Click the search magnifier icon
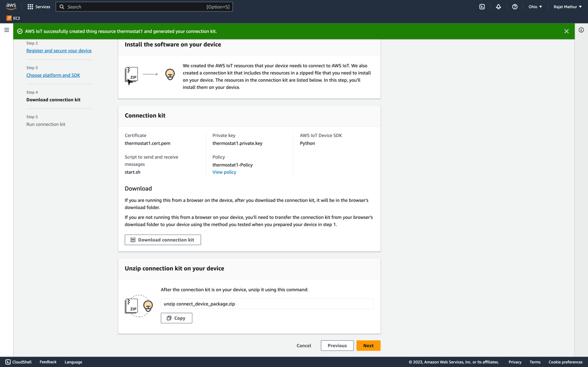This screenshot has height=367, width=588. (62, 7)
